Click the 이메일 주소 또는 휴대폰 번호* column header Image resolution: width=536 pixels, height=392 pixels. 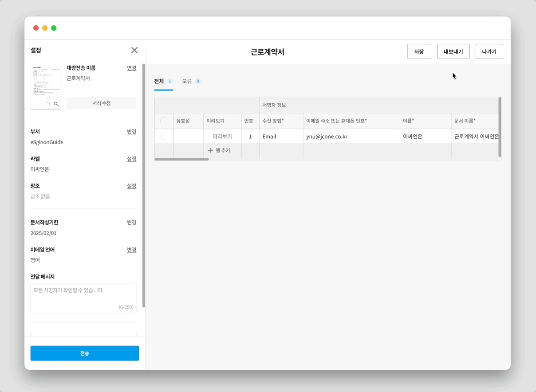coord(351,121)
